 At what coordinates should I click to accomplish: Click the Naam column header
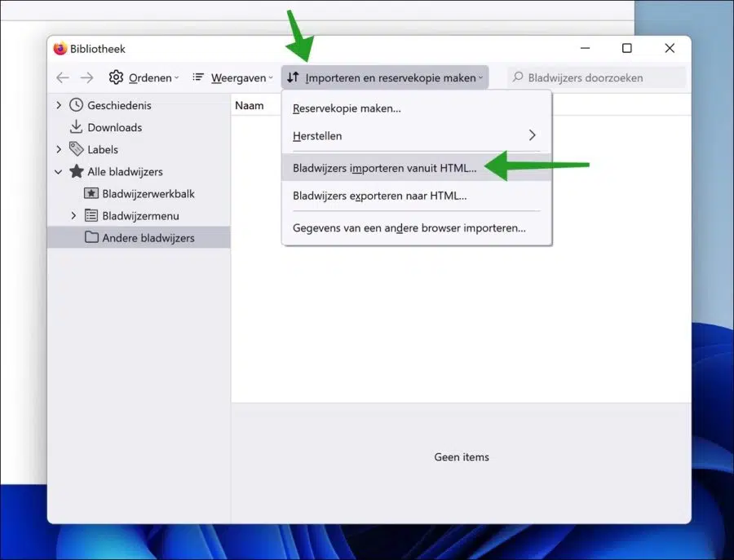pos(249,105)
